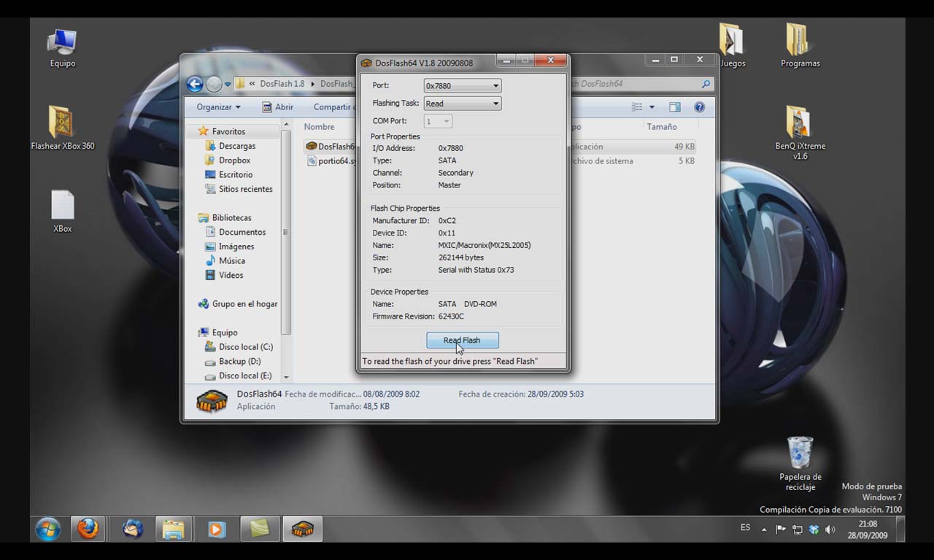This screenshot has width=934, height=560.
Task: Open the Imágenes library
Action: 237,246
